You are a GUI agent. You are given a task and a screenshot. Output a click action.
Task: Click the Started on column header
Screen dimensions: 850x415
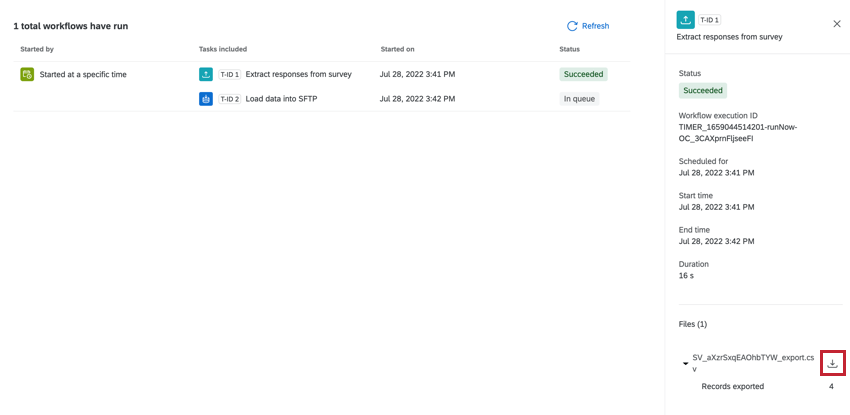coord(397,49)
